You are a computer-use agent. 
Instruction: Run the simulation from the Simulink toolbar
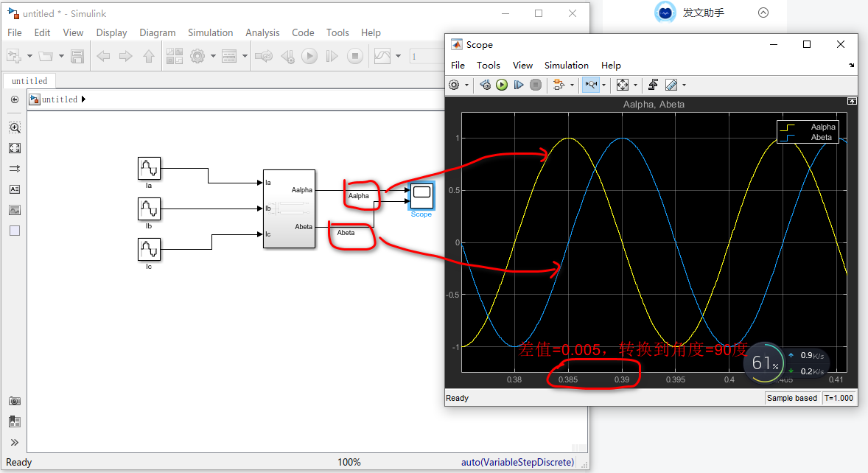309,55
